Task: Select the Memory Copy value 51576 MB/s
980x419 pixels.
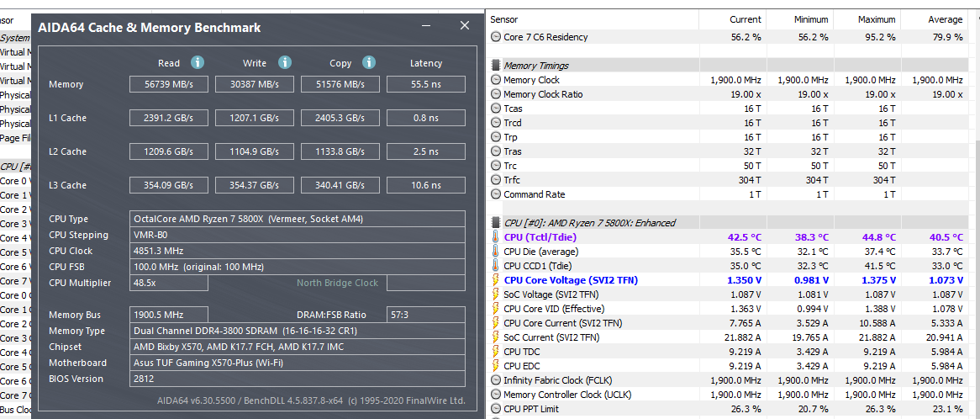Action: tap(340, 84)
